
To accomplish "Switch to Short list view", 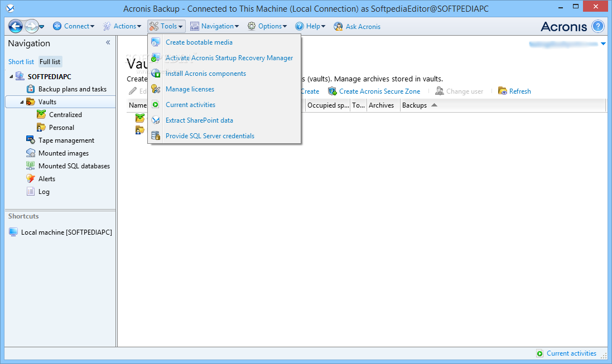I will 21,62.
